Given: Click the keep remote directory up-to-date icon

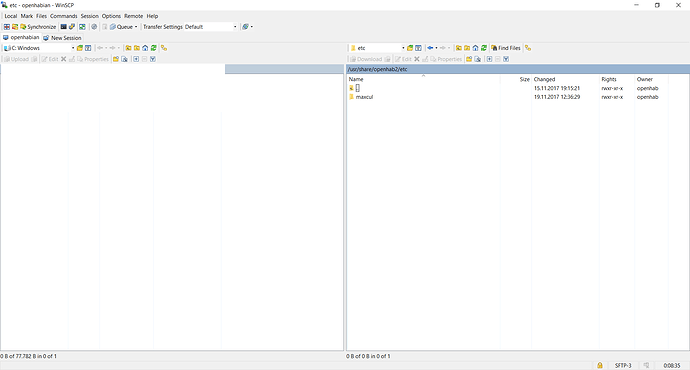Looking at the screenshot, I should pos(82,27).
